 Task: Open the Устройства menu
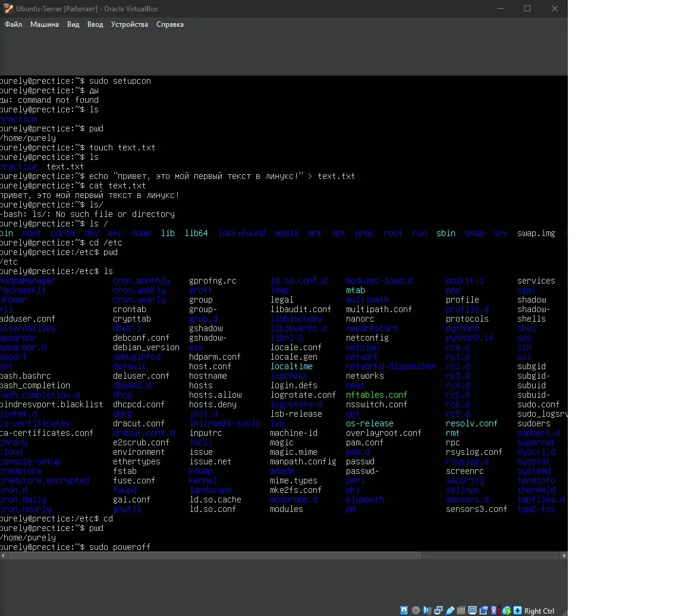coord(129,24)
